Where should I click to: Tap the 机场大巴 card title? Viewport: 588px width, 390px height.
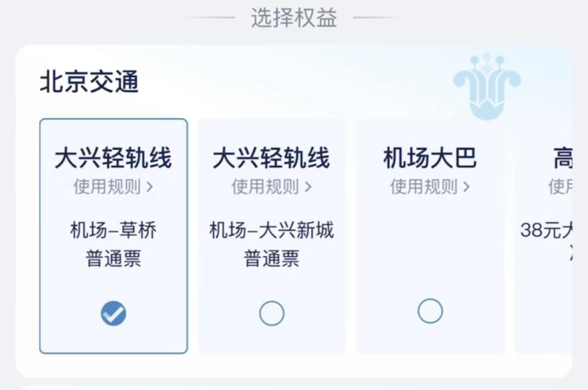[x=430, y=159]
